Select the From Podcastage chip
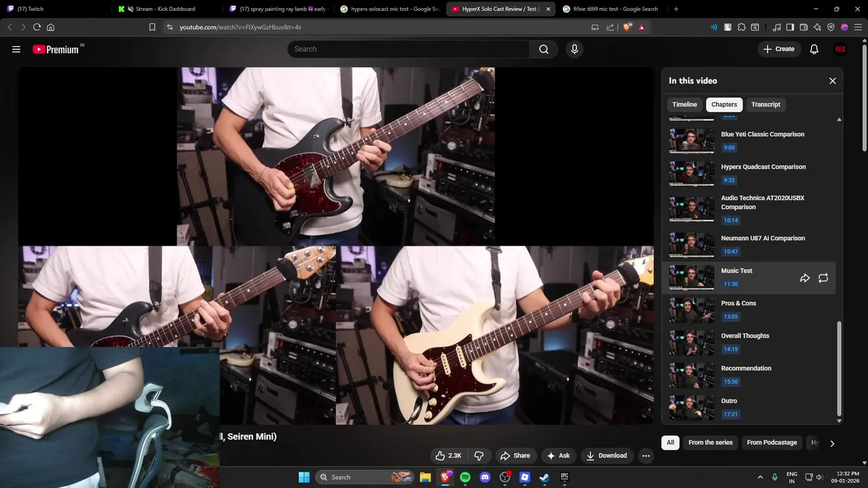This screenshot has height=488, width=868. (x=772, y=443)
